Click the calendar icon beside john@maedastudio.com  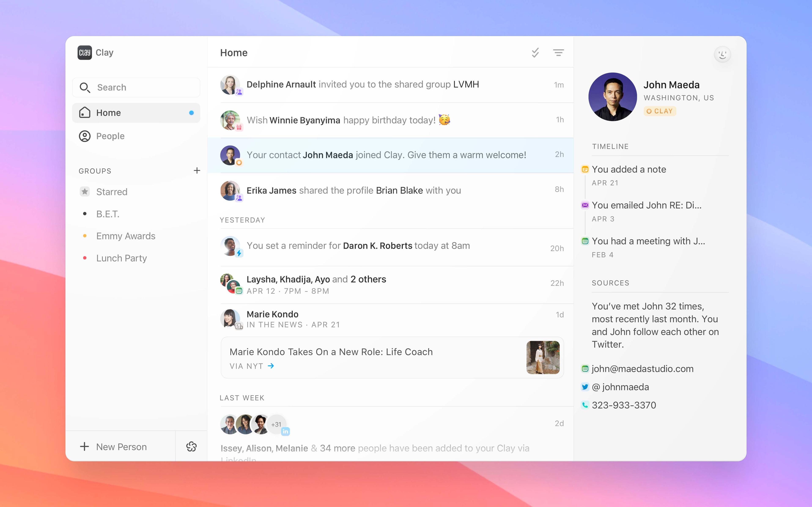click(585, 368)
